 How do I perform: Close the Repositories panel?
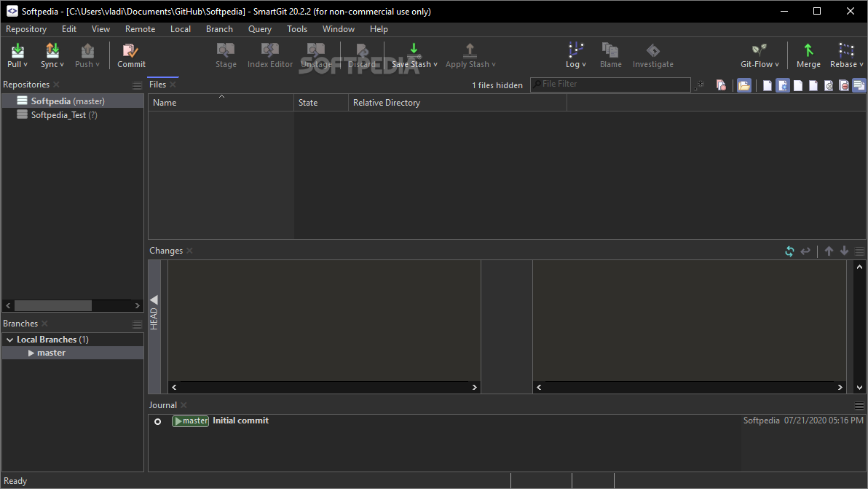click(57, 85)
